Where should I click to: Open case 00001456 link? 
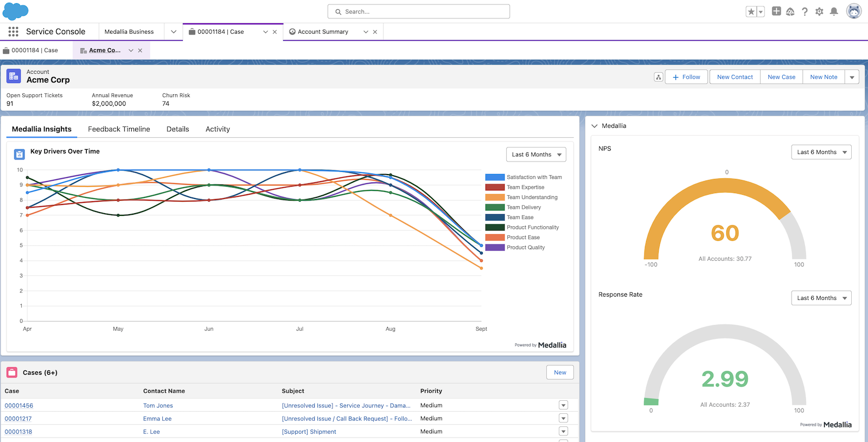click(x=19, y=406)
